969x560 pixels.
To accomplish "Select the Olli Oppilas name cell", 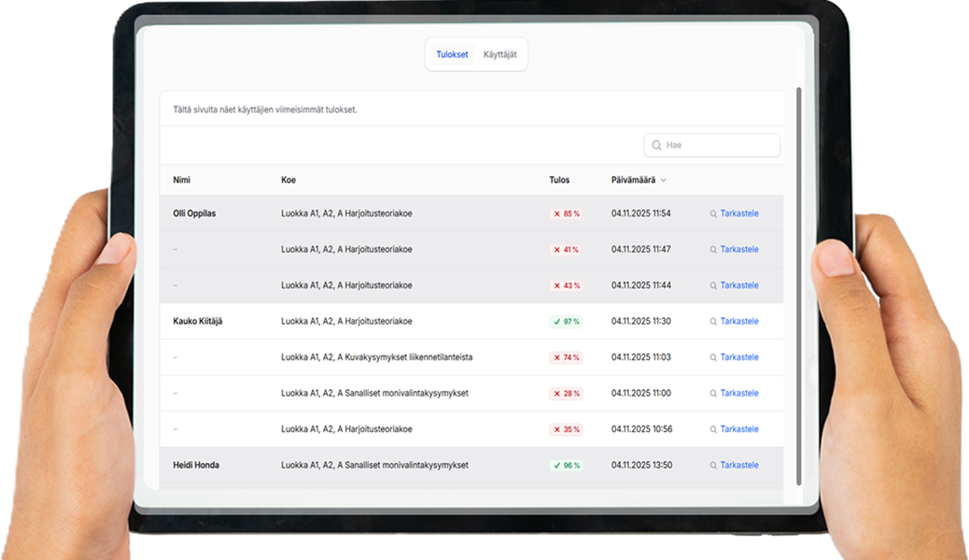I will pyautogui.click(x=194, y=214).
